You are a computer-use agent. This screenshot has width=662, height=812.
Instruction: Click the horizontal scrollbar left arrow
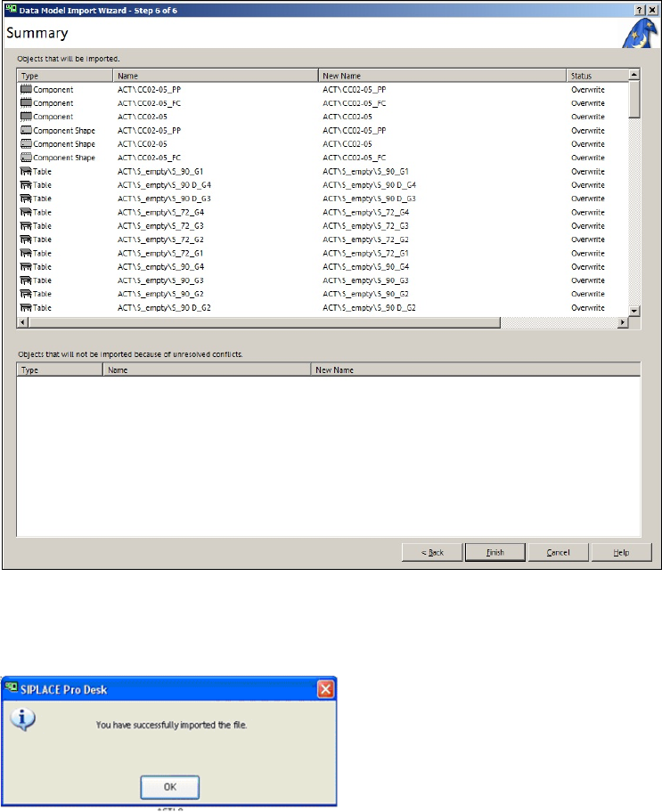coord(23,322)
